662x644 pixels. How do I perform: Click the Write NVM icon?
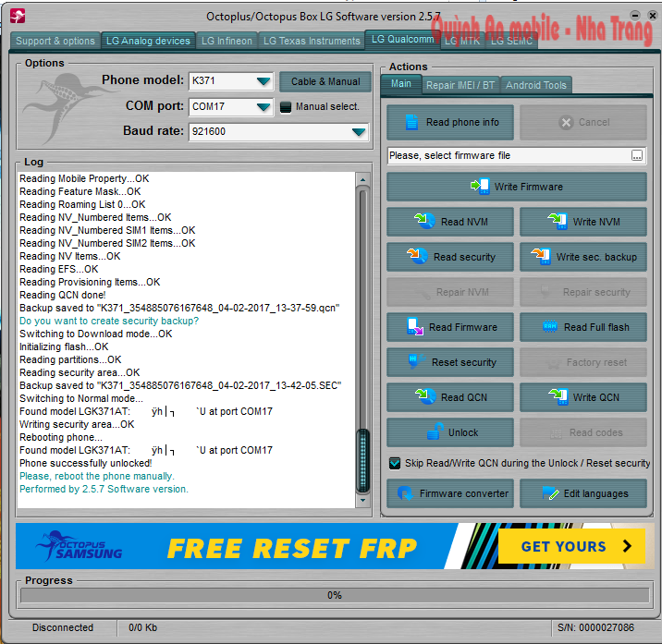pyautogui.click(x=558, y=221)
